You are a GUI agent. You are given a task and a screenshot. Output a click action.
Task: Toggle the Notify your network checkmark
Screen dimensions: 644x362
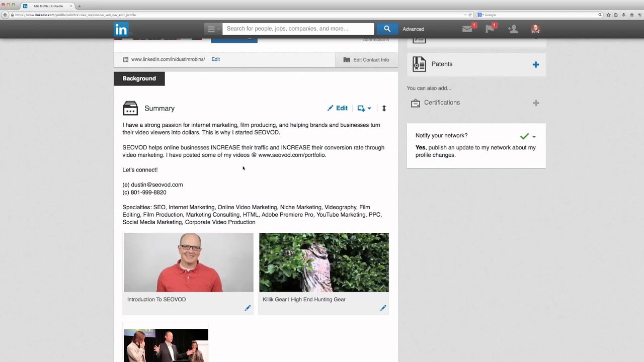(x=524, y=136)
